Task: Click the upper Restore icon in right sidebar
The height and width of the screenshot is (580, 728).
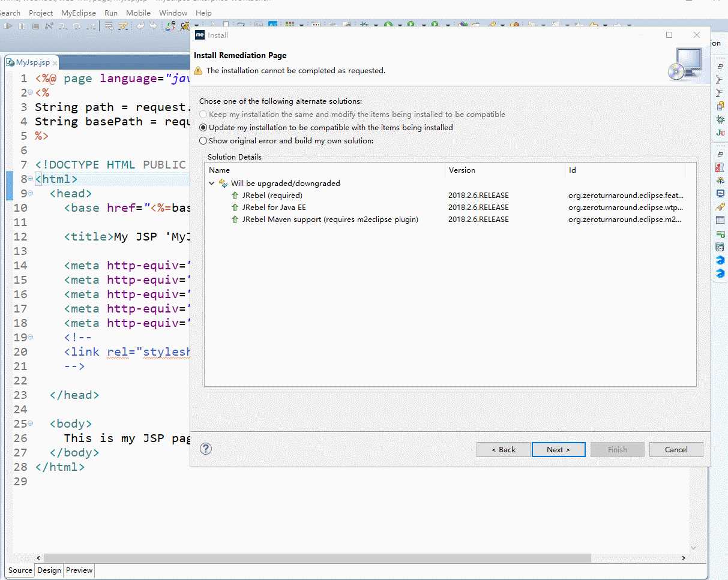Action: (x=720, y=66)
